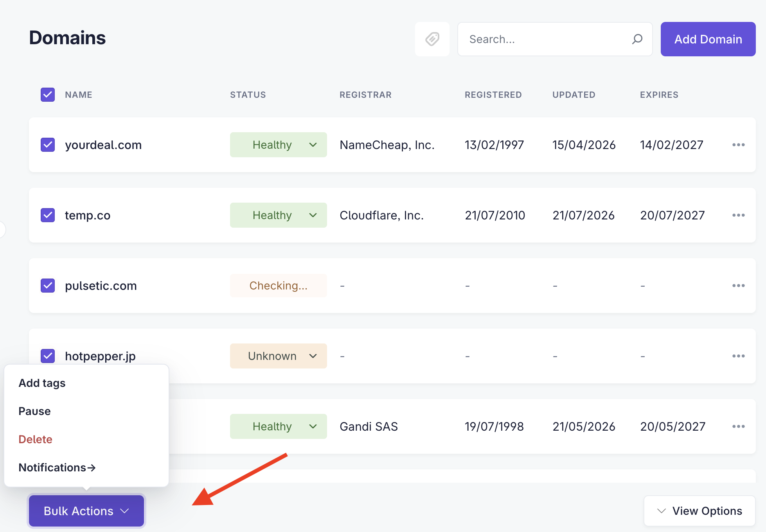
Task: Click the yourdeal.com domain name
Action: coord(103,145)
